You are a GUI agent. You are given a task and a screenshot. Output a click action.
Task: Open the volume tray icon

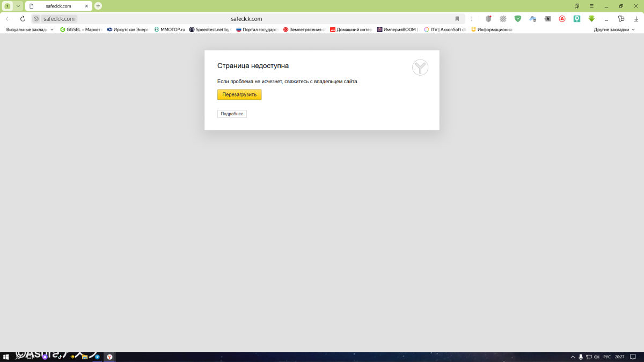point(597,357)
